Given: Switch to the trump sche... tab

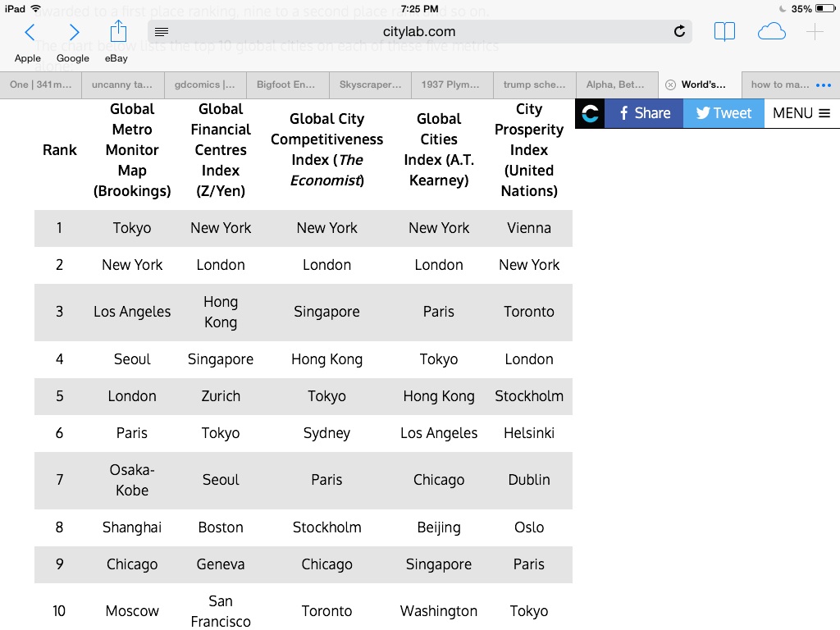Looking at the screenshot, I should coord(534,84).
